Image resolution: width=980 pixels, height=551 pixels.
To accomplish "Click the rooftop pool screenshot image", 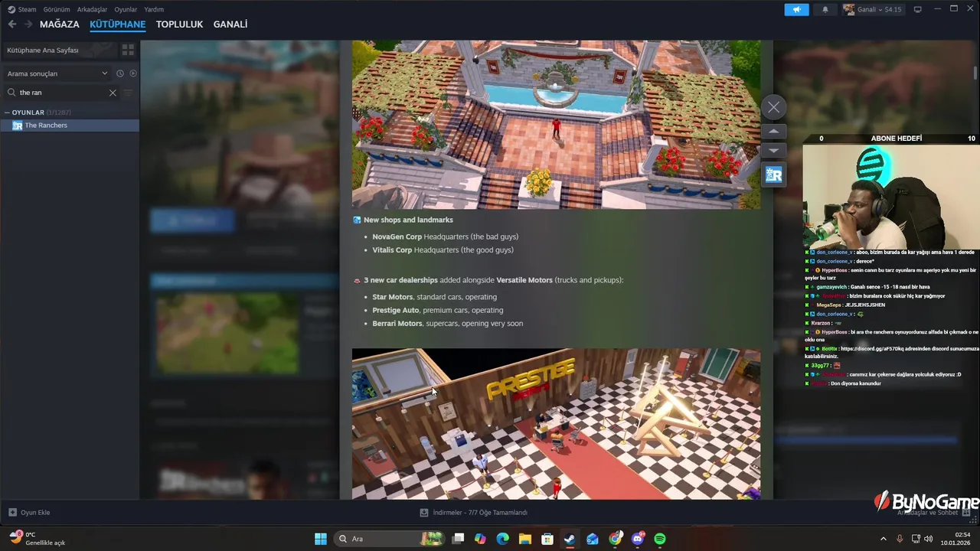I will click(x=556, y=125).
